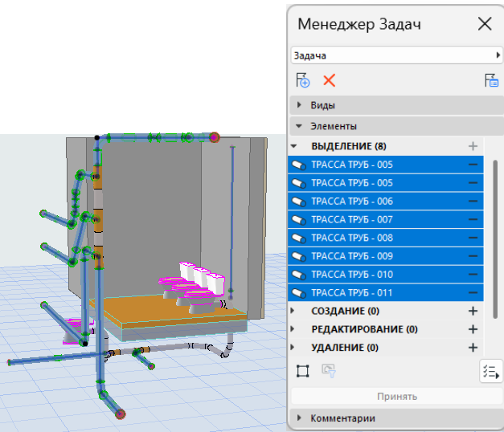Expand the УДАЛЕНИЕ (0) group
The image size is (504, 432).
(293, 347)
